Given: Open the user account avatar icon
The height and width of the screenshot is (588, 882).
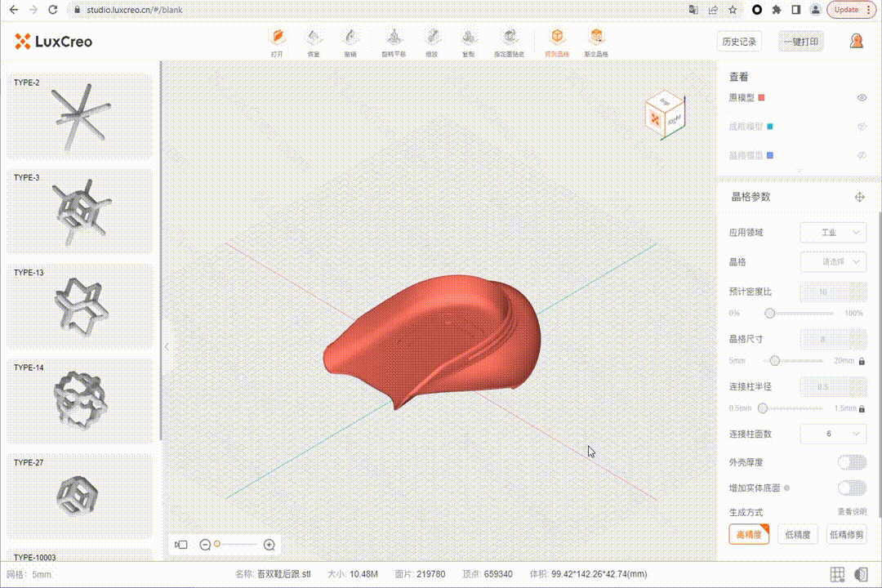Looking at the screenshot, I should coord(856,41).
